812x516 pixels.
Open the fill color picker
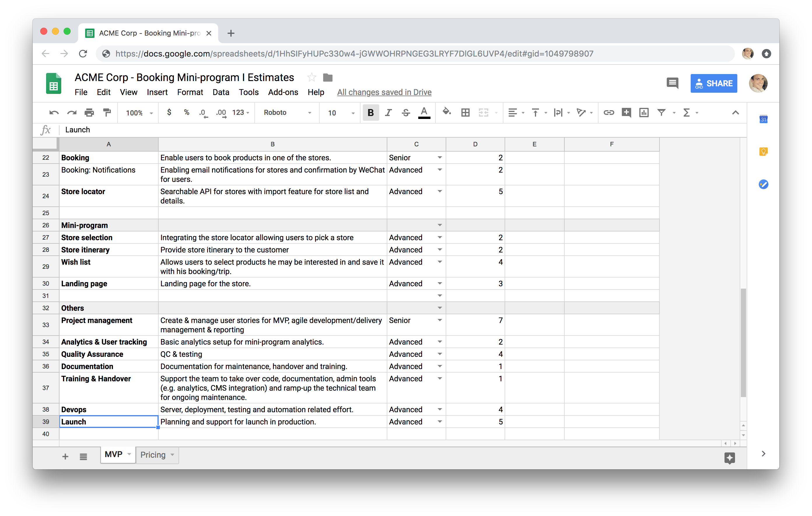[x=447, y=112]
